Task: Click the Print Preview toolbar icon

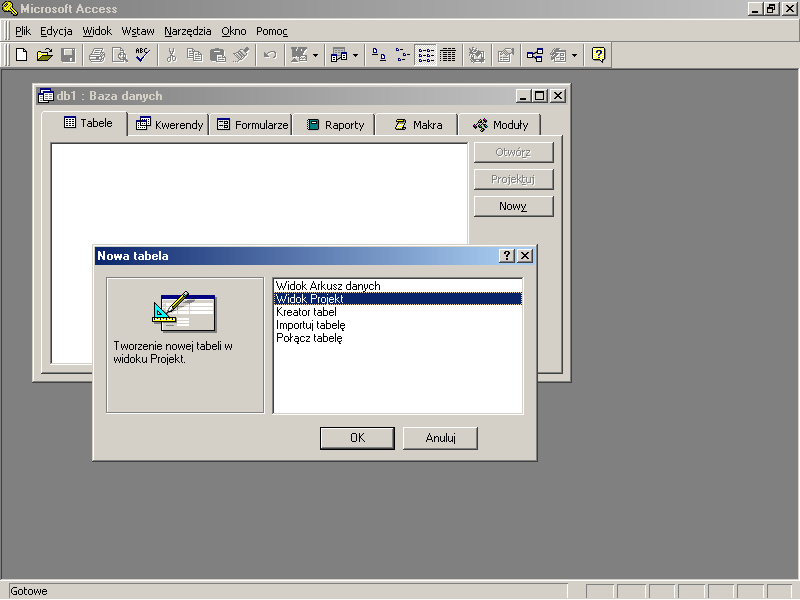Action: [120, 55]
